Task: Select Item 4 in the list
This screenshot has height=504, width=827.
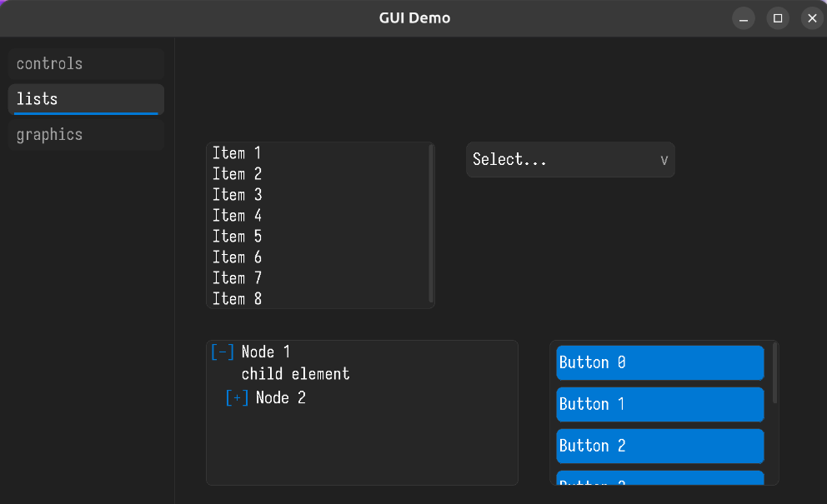Action: click(x=318, y=216)
